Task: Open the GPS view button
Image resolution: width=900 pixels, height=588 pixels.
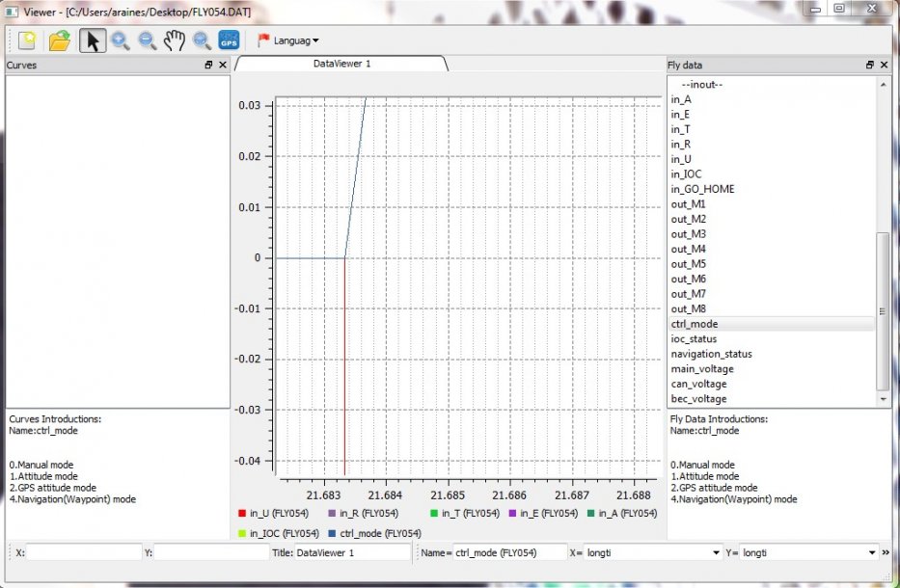Action: 229,40
